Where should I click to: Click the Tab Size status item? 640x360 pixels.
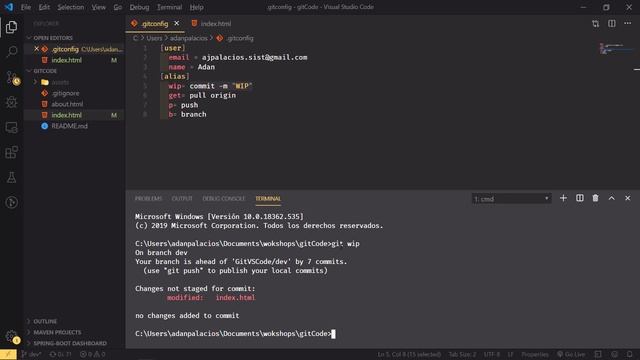tap(462, 354)
